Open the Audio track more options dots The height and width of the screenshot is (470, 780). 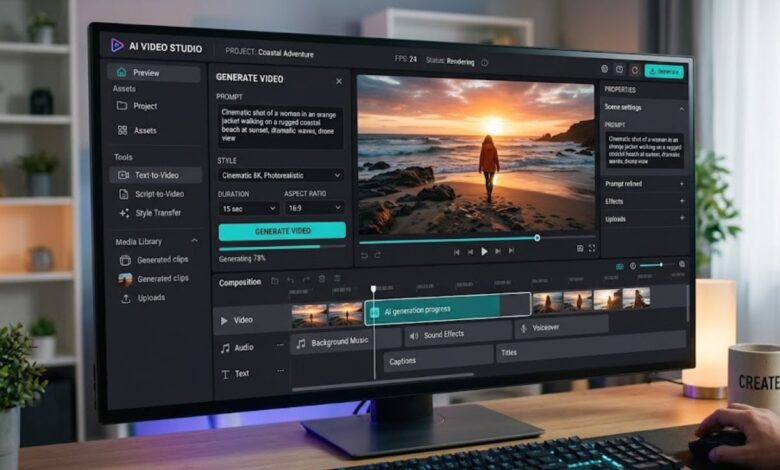pos(281,345)
